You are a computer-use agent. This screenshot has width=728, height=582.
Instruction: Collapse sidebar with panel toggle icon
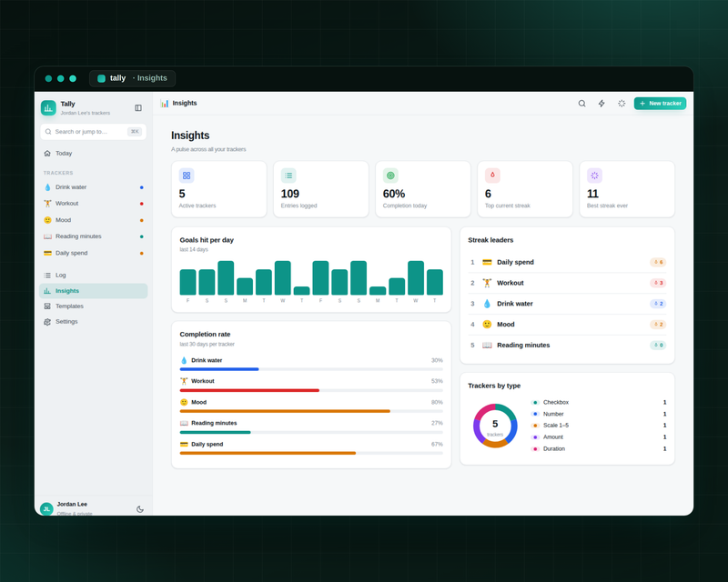(138, 107)
